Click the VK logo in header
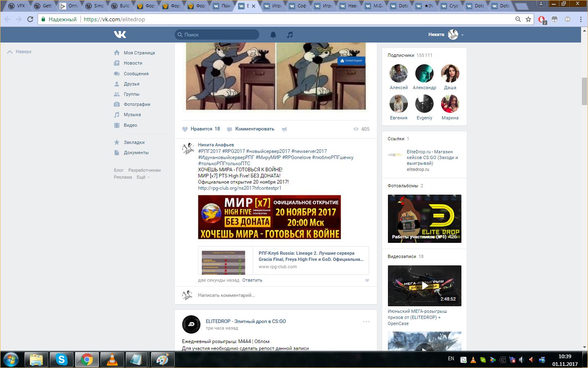Image resolution: width=588 pixels, height=368 pixels. [x=120, y=35]
